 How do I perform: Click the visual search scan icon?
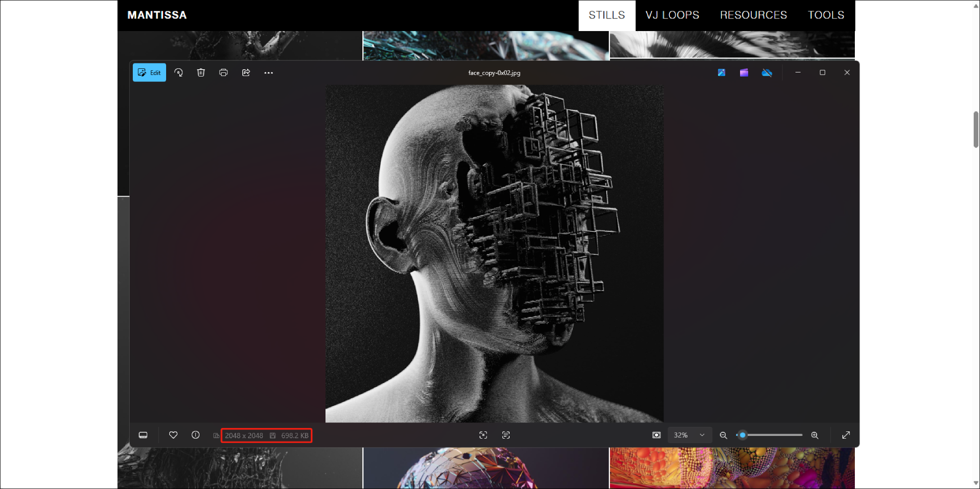(x=483, y=435)
